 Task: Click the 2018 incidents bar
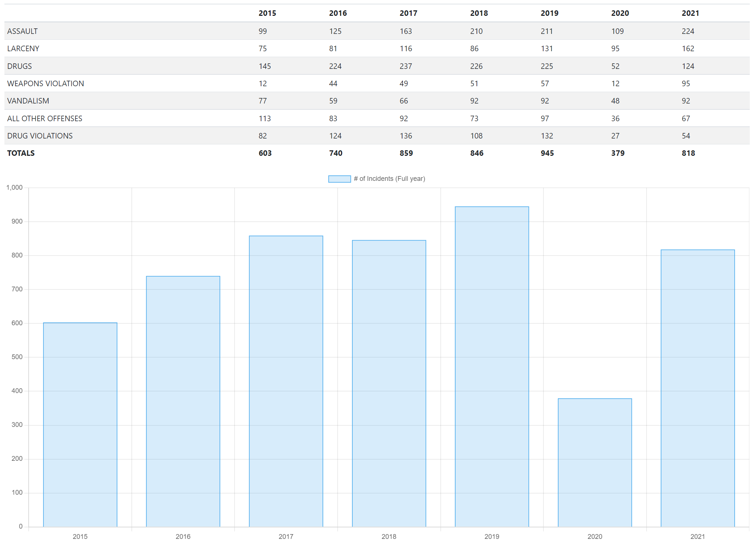coord(389,383)
